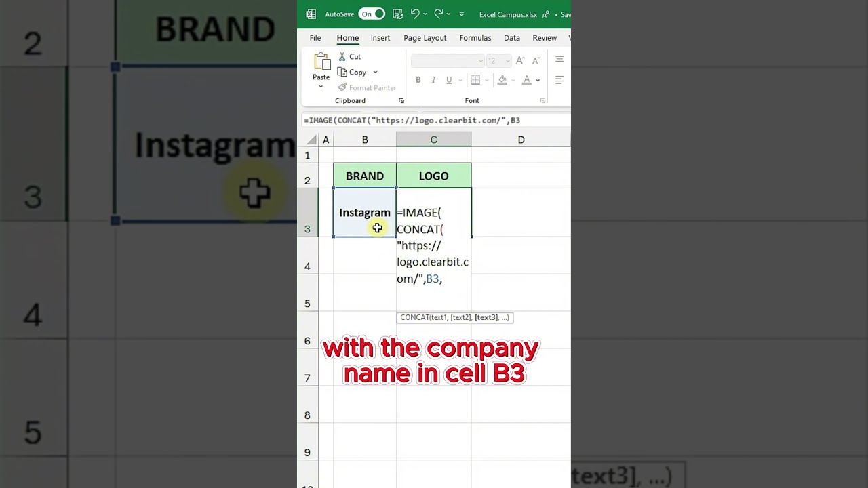868x488 pixels.
Task: Click the Format Painter brush button
Action: point(367,88)
